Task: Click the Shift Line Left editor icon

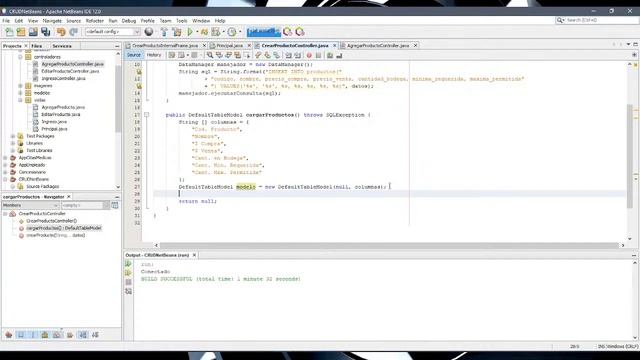Action: [289, 55]
